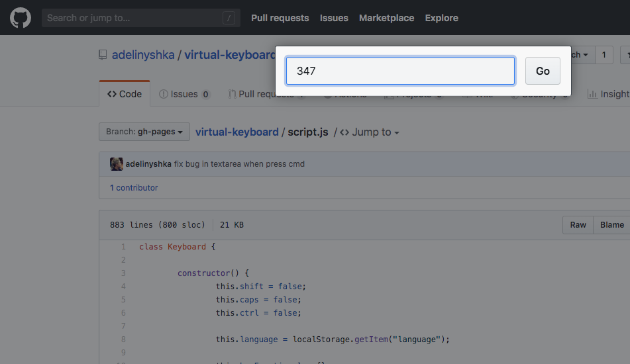Image resolution: width=630 pixels, height=364 pixels.
Task: Click code line this.caps = false;
Action: 258,300
